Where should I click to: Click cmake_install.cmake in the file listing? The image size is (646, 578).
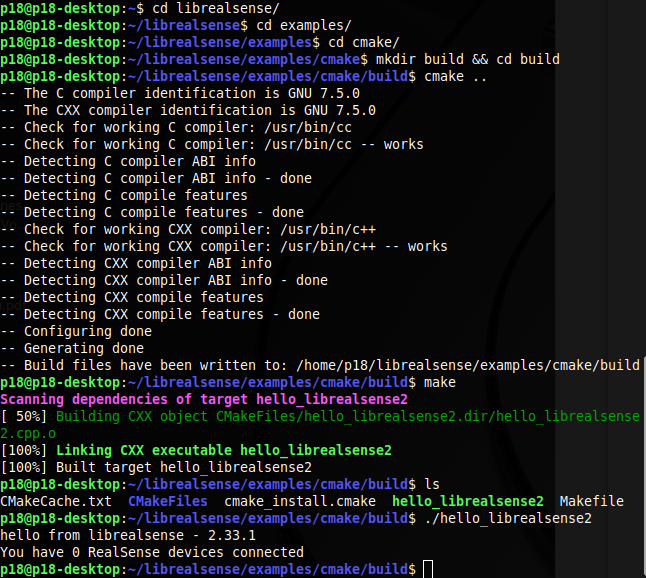point(300,501)
